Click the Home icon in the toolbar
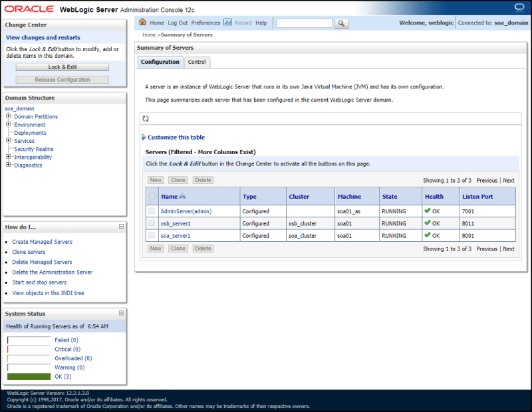The image size is (532, 412). (142, 22)
